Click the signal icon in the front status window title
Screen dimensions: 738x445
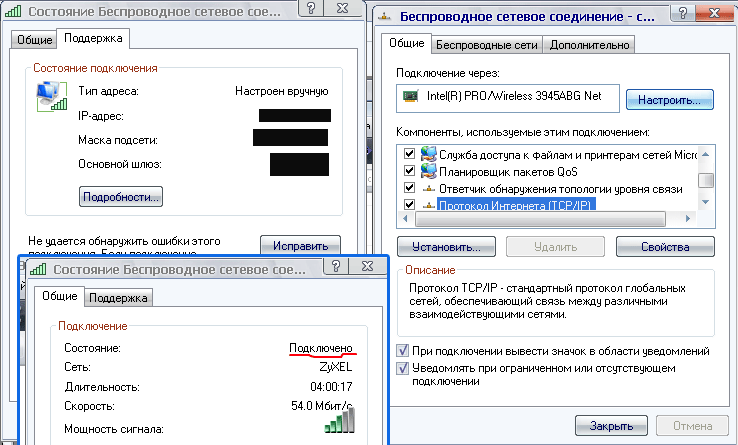[38, 269]
